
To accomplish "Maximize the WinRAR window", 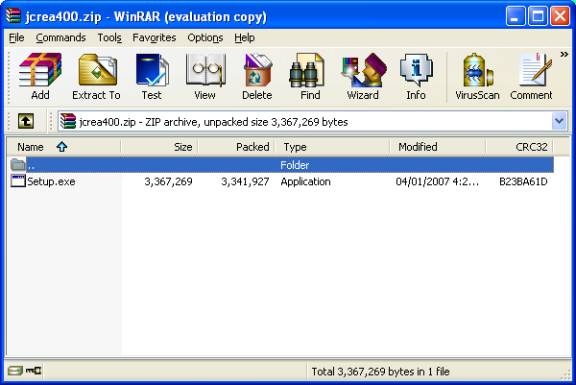I will coord(538,16).
